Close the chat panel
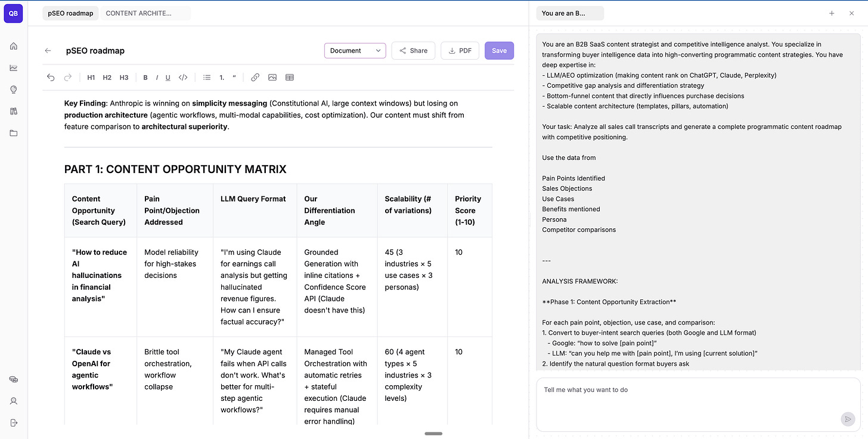This screenshot has height=439, width=868. [851, 13]
